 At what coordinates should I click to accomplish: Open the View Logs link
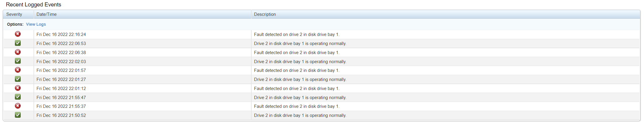tap(36, 24)
